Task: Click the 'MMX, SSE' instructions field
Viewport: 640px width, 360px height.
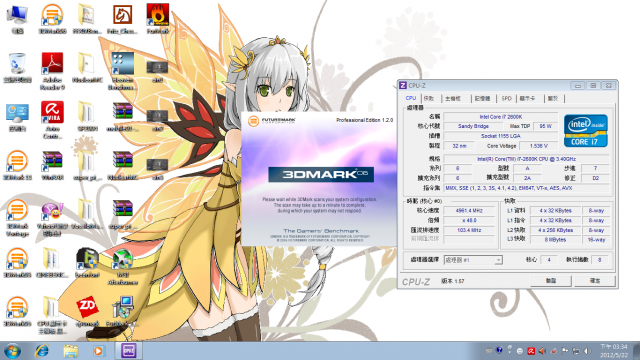Action: [x=527, y=188]
